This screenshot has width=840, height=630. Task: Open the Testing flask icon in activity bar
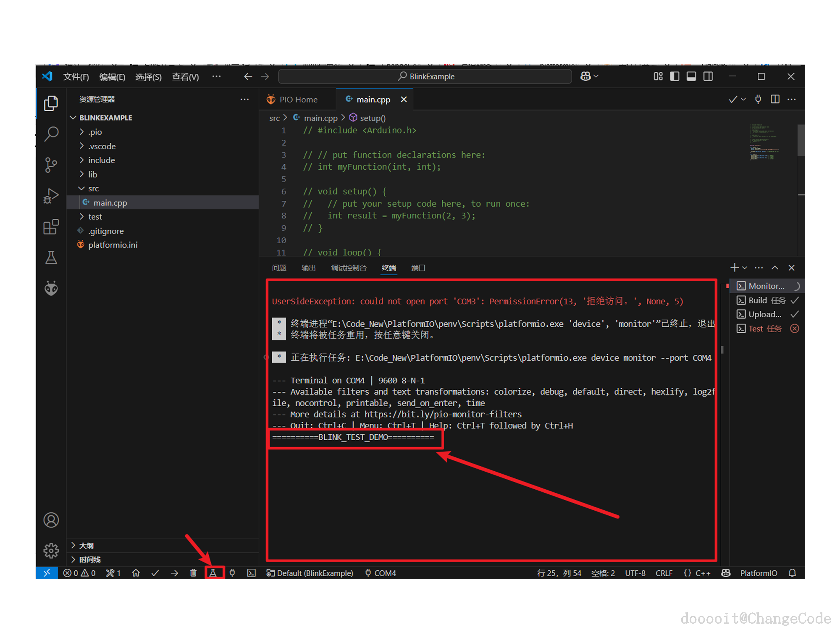pos(51,257)
